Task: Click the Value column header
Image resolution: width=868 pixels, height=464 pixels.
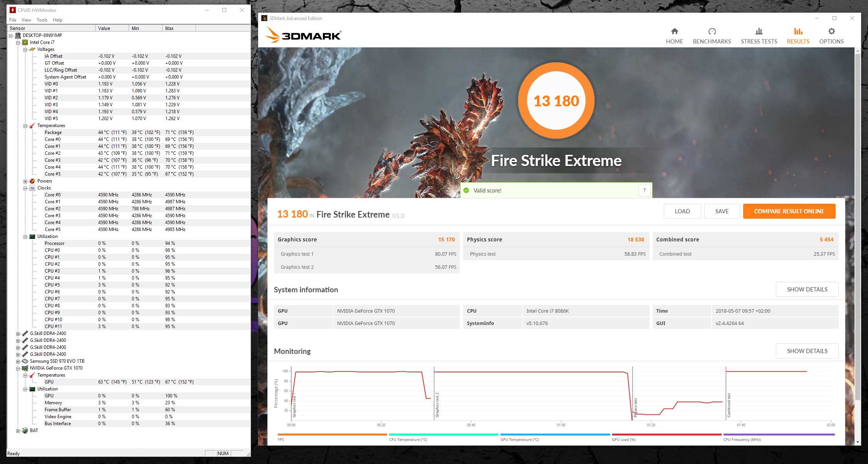Action: pyautogui.click(x=112, y=28)
